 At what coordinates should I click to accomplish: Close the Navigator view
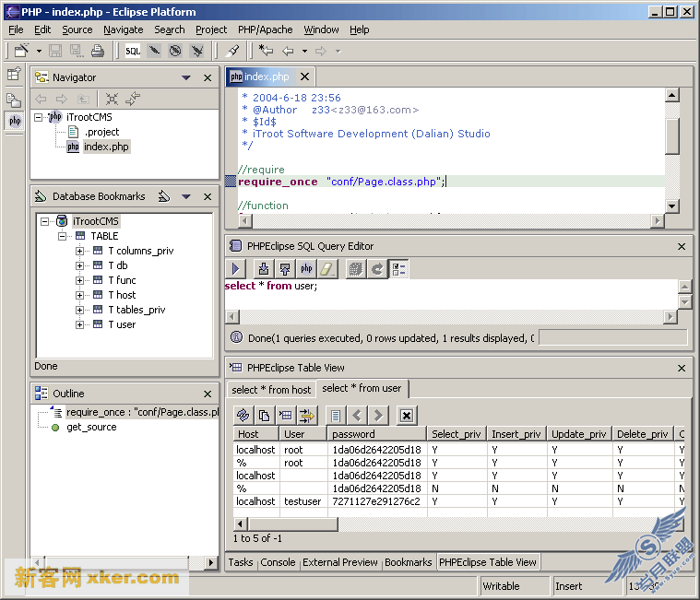[208, 77]
